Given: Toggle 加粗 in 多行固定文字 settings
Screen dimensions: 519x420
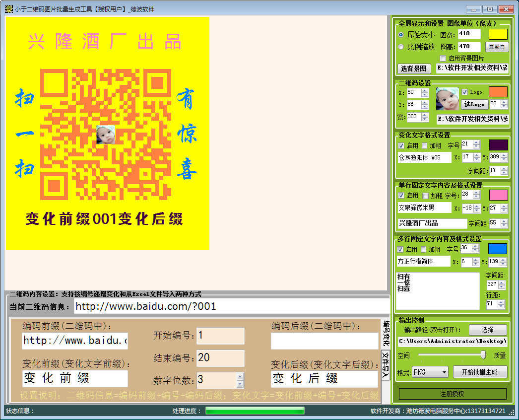Looking at the screenshot, I should coord(423,249).
